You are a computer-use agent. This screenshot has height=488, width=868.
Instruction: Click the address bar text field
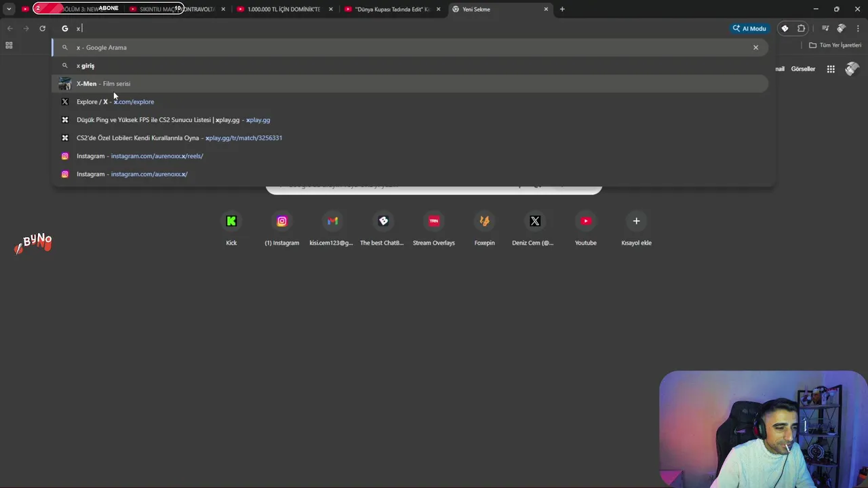tap(400, 28)
